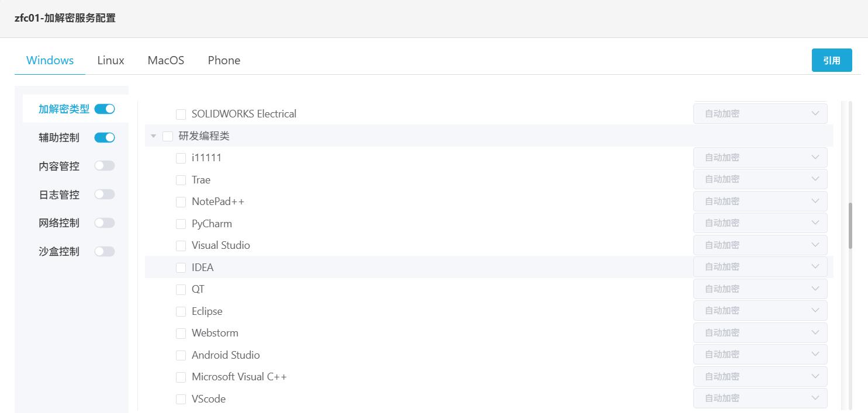Select the Phone tab
This screenshot has height=413, width=868.
click(x=224, y=60)
